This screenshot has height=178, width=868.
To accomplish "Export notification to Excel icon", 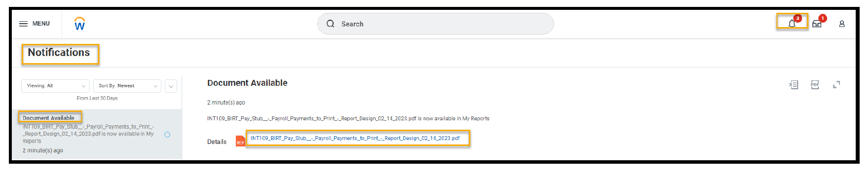I will tap(794, 85).
